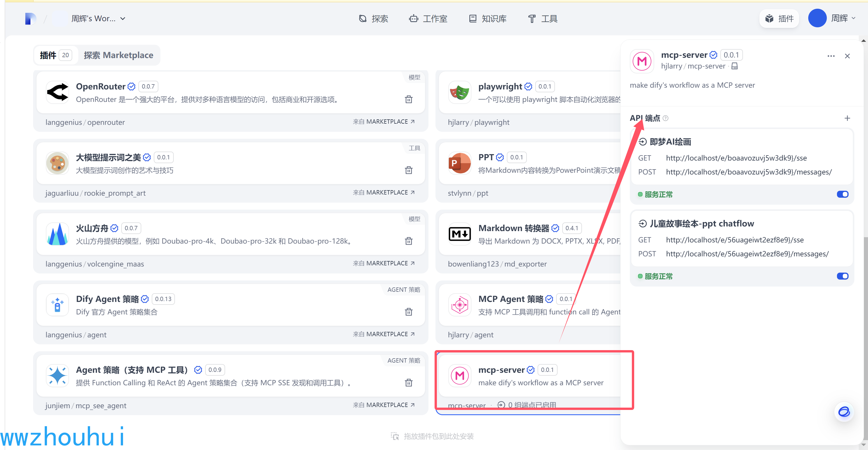Click the mcp-server M logo in detail panel
Screen dimensions: 868x450
tap(641, 61)
